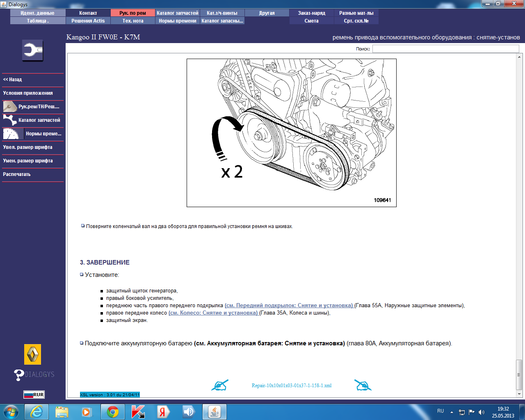Open Решения Actis tab
The image size is (525, 420).
(88, 21)
